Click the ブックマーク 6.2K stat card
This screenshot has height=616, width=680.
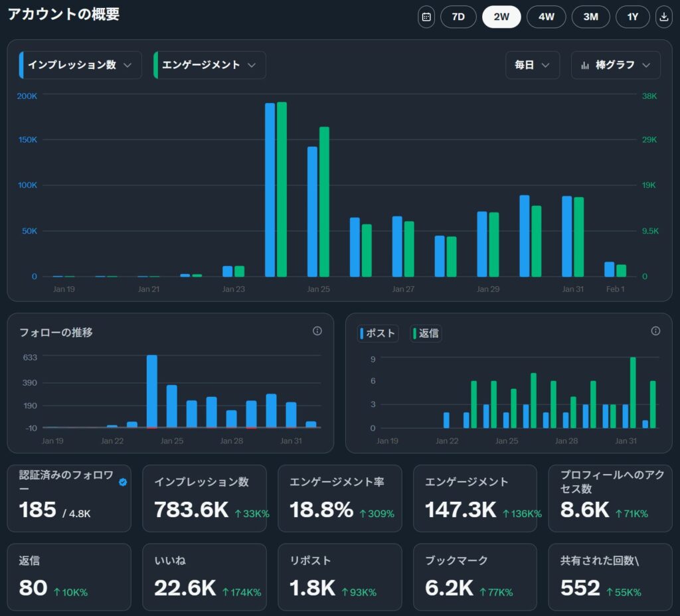[x=475, y=577]
